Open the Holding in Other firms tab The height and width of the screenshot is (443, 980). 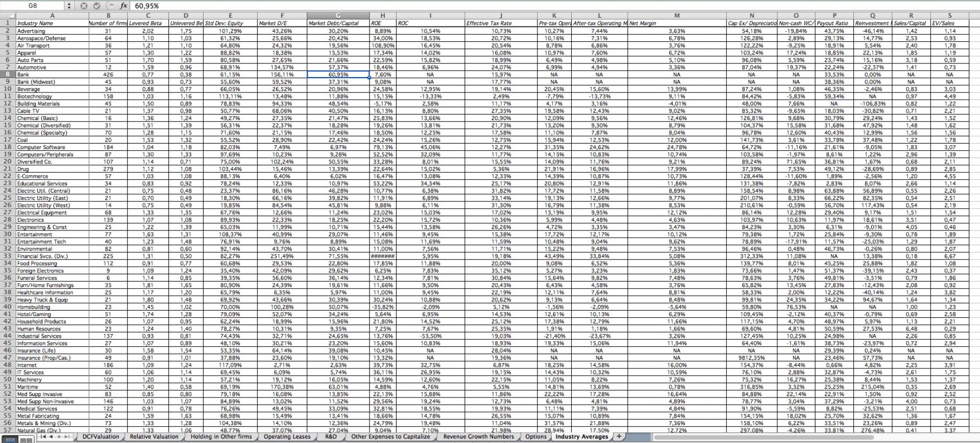click(221, 437)
